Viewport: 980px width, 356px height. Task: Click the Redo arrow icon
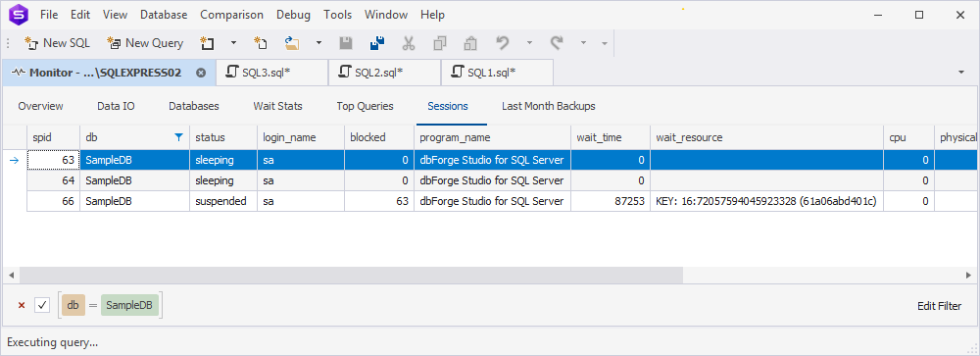point(557,43)
